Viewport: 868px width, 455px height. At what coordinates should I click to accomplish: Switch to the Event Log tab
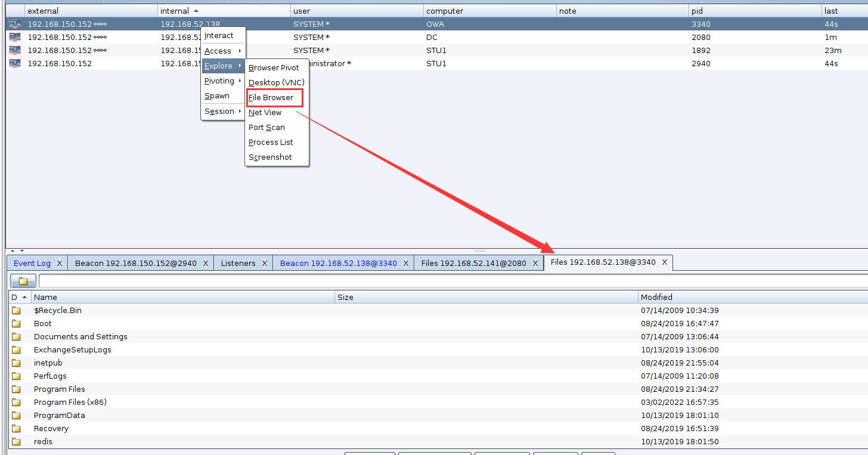[x=32, y=263]
